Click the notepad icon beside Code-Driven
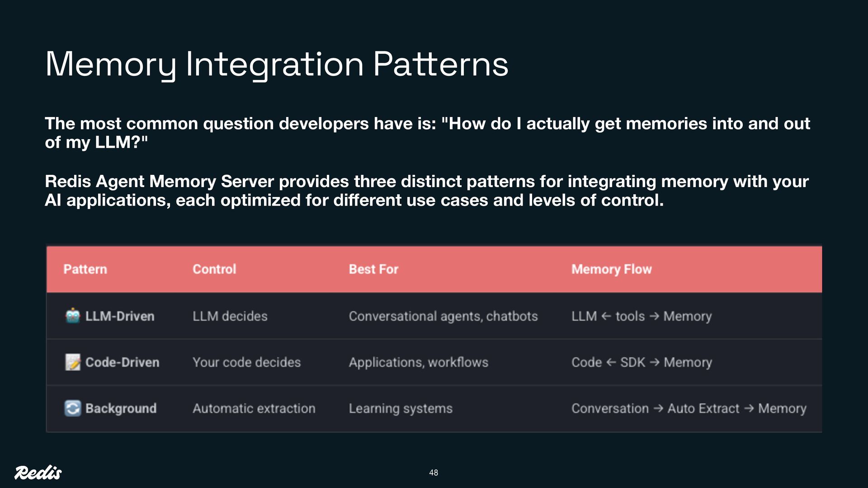The width and height of the screenshot is (868, 488). click(x=72, y=362)
